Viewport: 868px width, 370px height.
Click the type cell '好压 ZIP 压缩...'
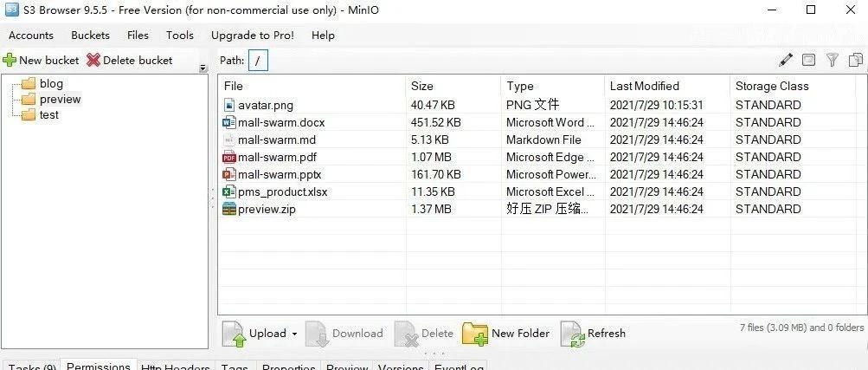tap(547, 210)
